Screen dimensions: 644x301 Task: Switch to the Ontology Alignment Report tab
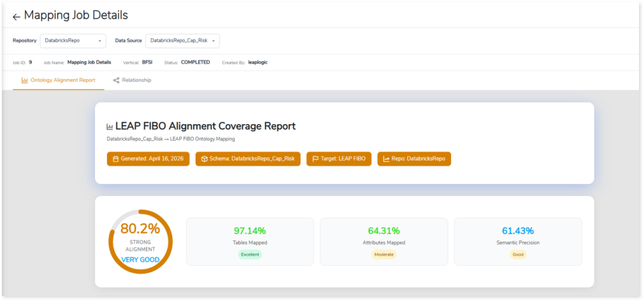pyautogui.click(x=58, y=81)
